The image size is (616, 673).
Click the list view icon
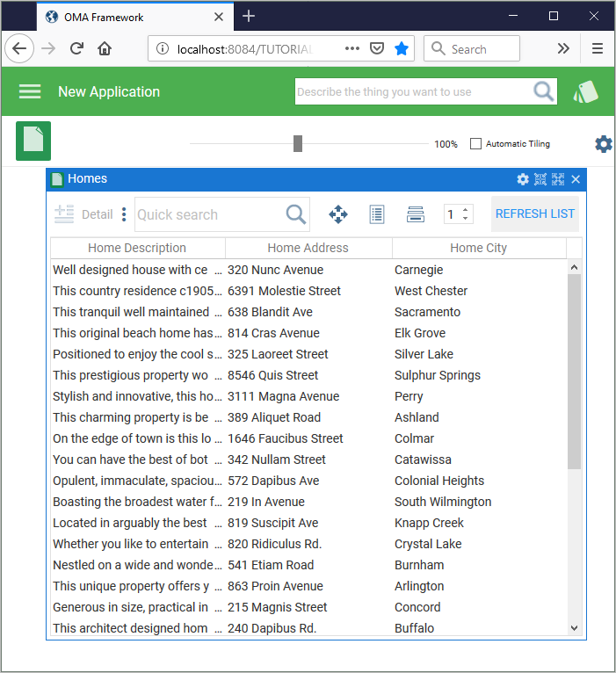377,214
